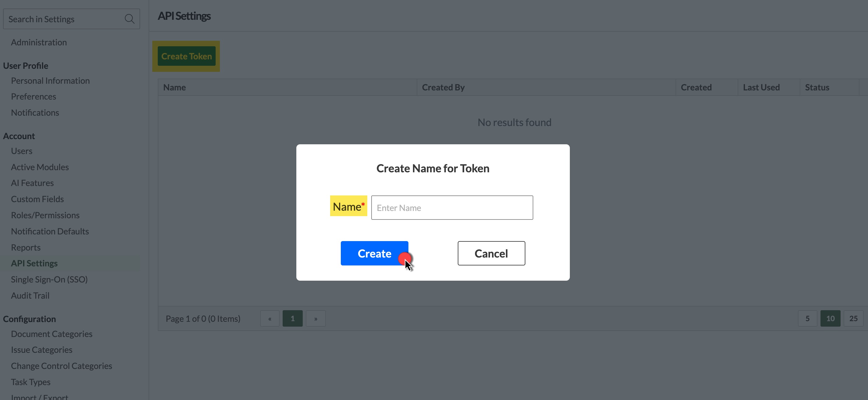868x400 pixels.
Task: Open Active Modules settings
Action: click(40, 167)
